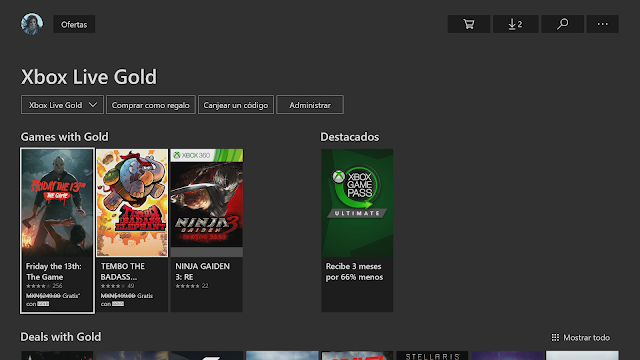Viewport: 640px width, 360px height.
Task: Open Xbox Game Pass Ultimate featured tile
Action: (357, 231)
